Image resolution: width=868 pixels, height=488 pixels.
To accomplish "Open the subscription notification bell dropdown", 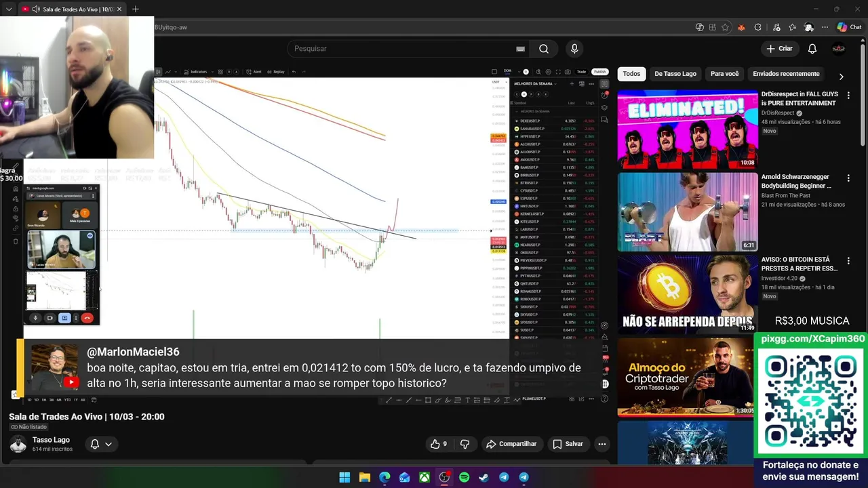I will [101, 444].
